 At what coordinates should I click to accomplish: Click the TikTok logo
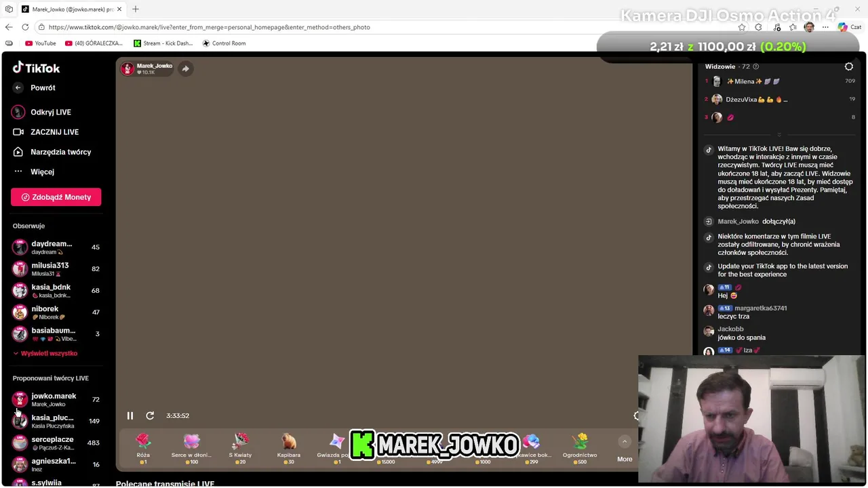pos(36,68)
